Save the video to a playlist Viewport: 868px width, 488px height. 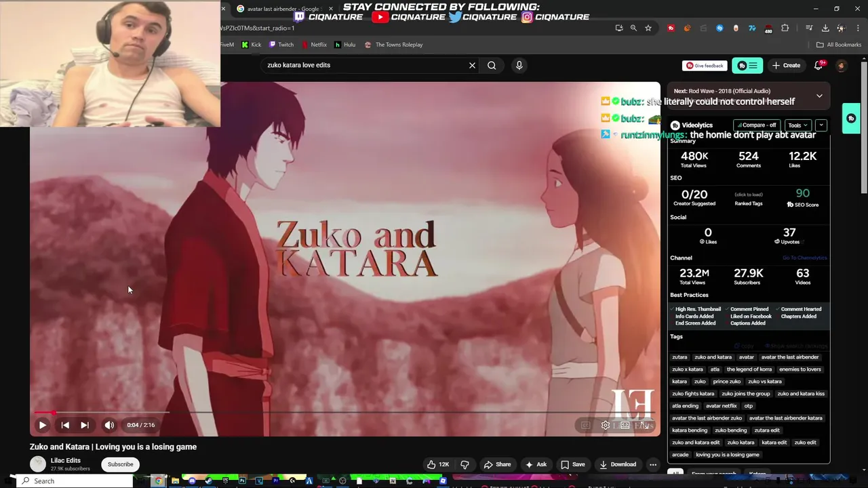[x=572, y=464]
